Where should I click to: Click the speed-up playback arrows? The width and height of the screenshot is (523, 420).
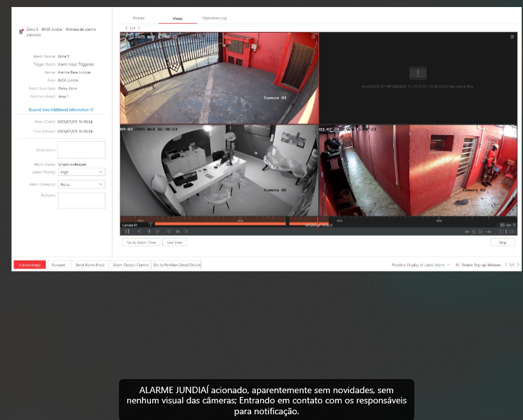[187, 231]
